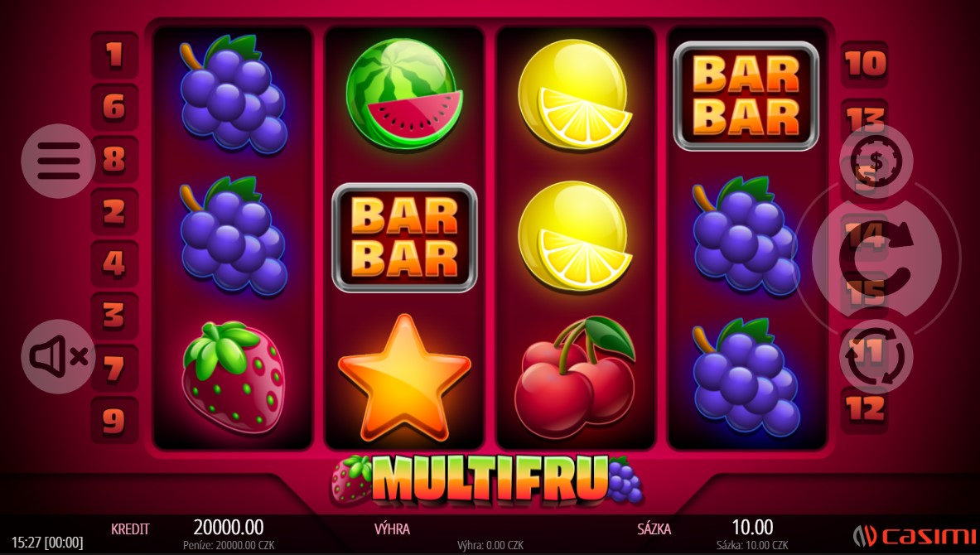
Task: Select payline number 12 marker
Action: [865, 409]
